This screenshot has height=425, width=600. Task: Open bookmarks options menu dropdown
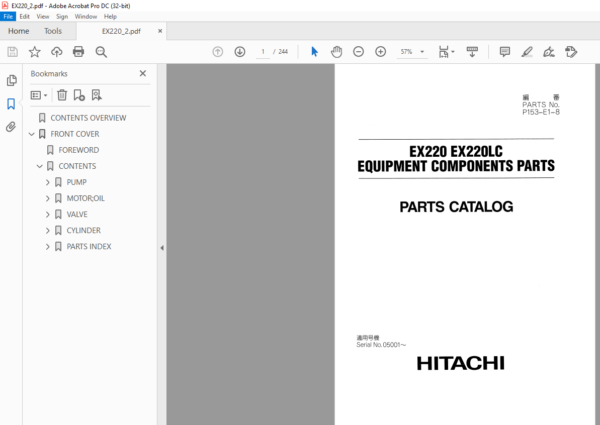point(39,95)
